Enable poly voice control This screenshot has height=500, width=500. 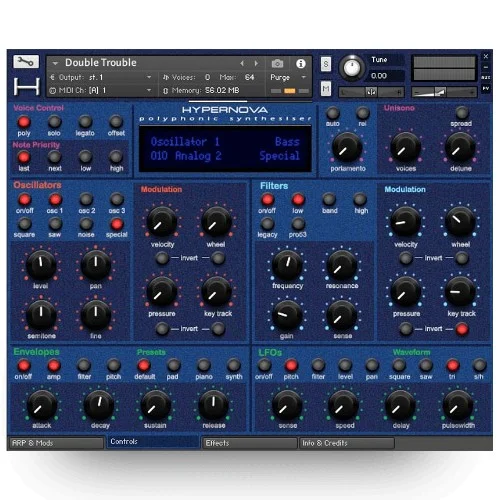point(24,122)
